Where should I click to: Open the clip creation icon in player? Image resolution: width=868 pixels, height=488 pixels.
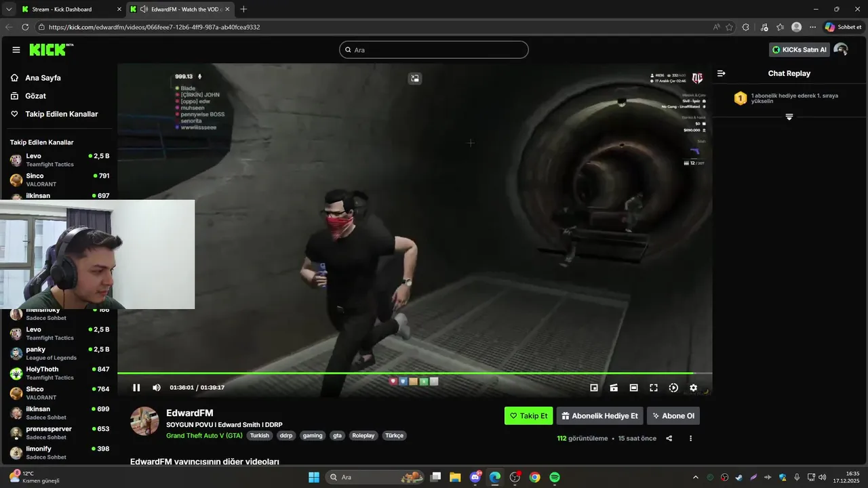[614, 388]
